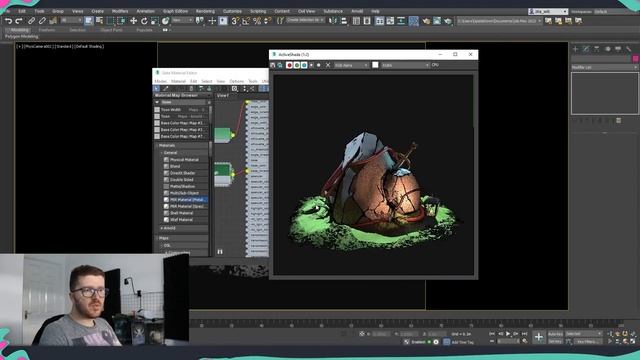The image size is (640, 360).
Task: Open Select by Name dialog
Action: point(99,20)
